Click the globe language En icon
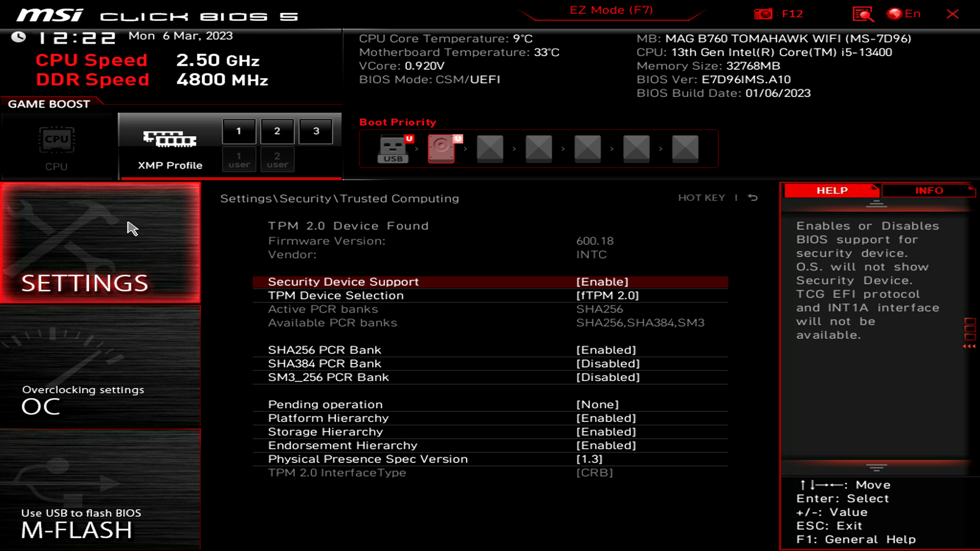The width and height of the screenshot is (980, 551). (x=894, y=14)
